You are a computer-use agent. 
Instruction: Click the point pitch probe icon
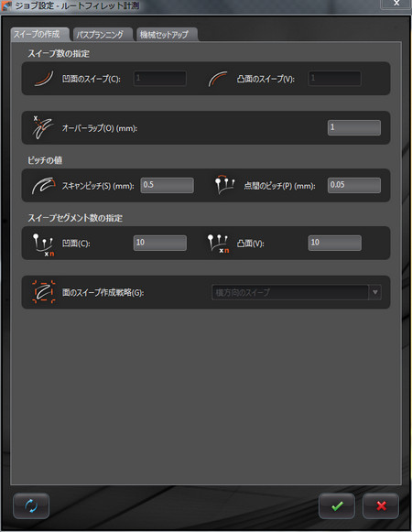[224, 184]
